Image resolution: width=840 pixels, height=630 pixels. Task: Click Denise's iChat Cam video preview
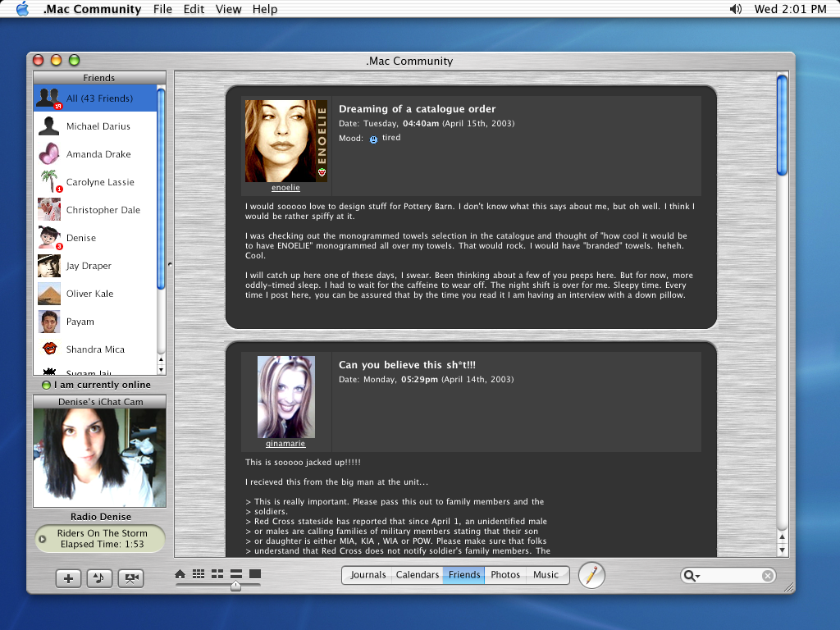click(99, 458)
